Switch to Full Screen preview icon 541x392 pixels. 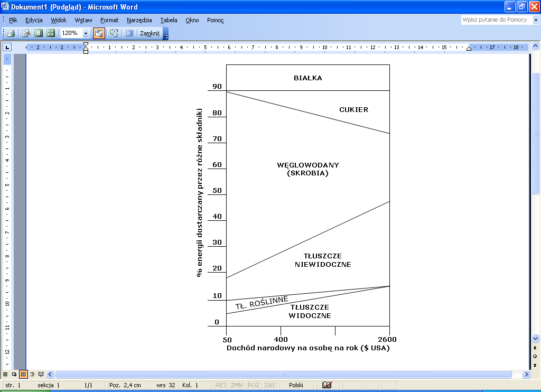point(129,33)
